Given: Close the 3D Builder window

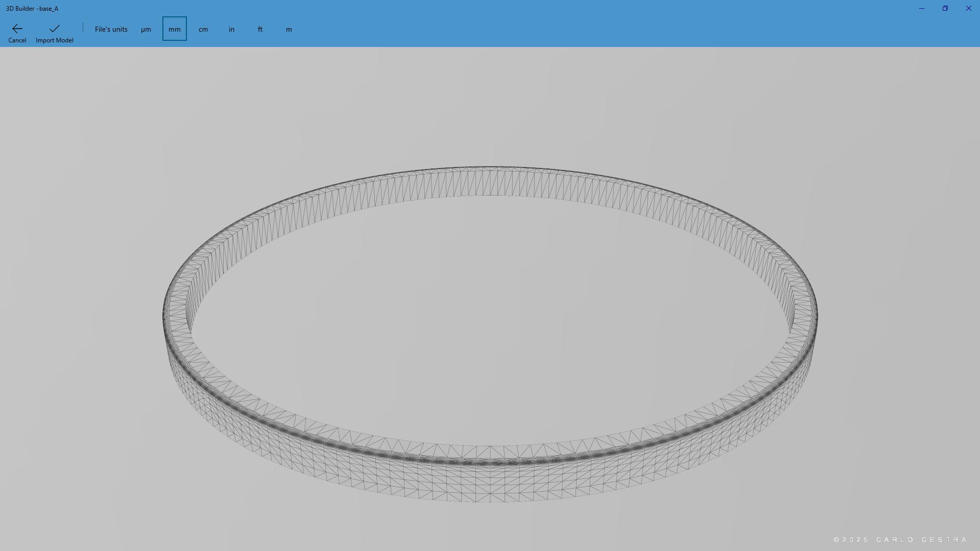Looking at the screenshot, I should click(x=968, y=8).
